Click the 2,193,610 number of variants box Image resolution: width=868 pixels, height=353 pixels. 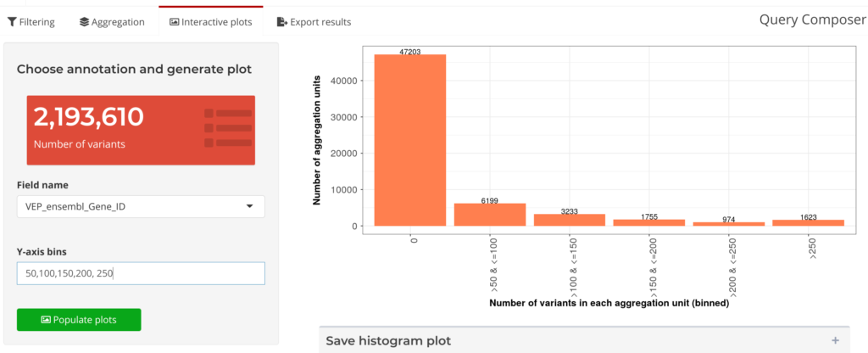click(141, 130)
